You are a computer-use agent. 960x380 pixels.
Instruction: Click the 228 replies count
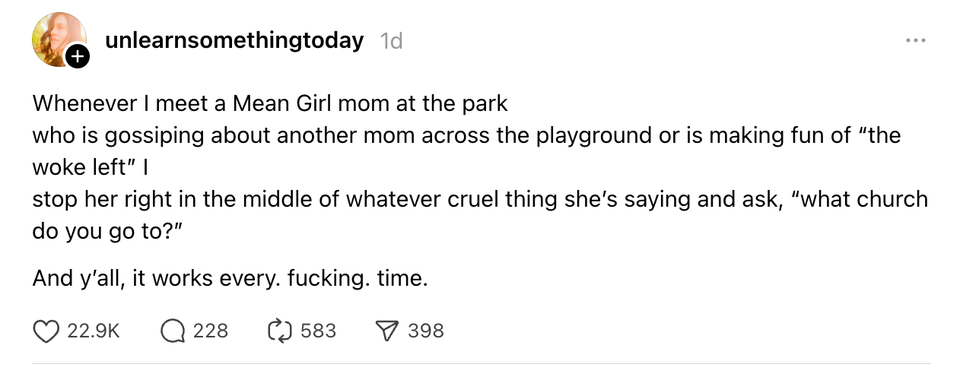(211, 331)
